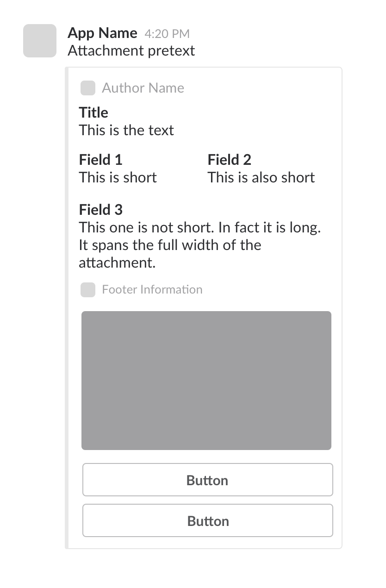386x588 pixels.
Task: Click the app avatar icon
Action: tap(40, 41)
